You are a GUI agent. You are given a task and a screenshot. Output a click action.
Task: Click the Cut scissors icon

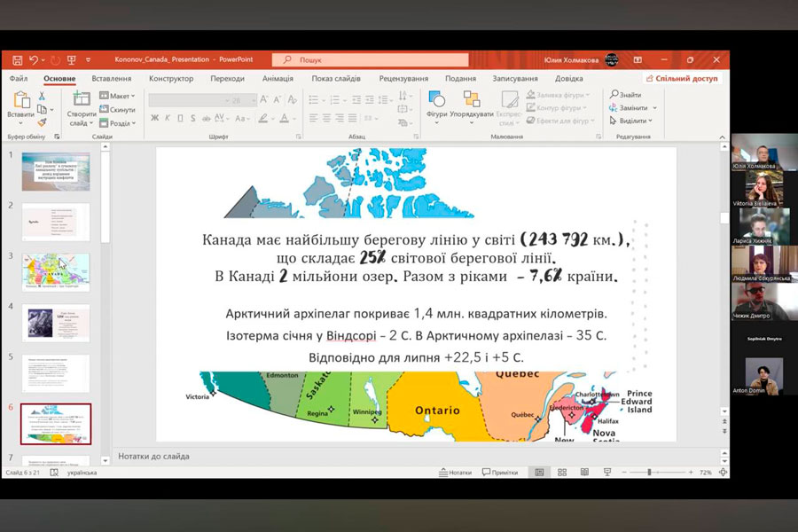[x=41, y=96]
